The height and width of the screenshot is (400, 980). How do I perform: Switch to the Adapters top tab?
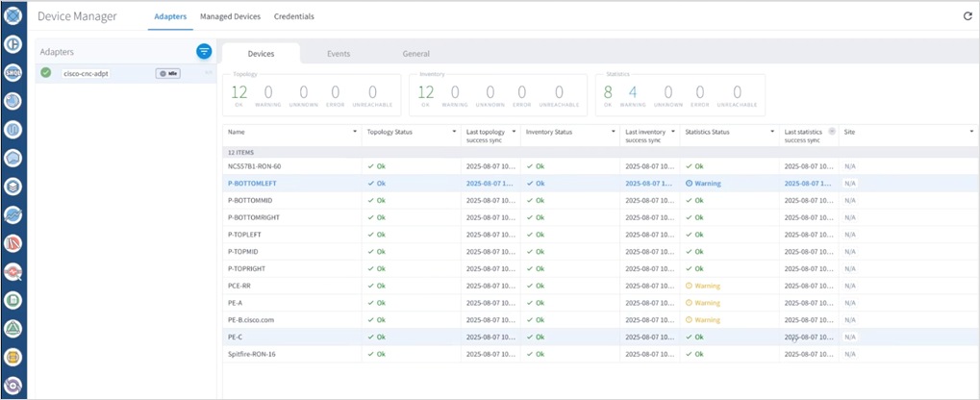pos(170,17)
